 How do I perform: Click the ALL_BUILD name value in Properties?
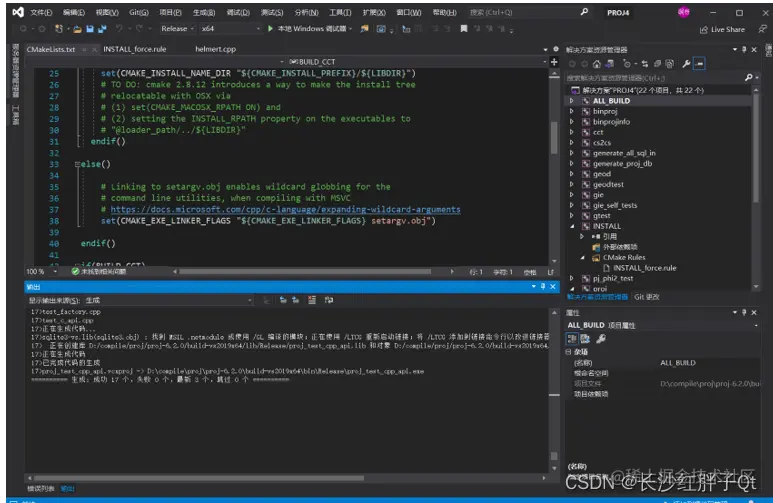pyautogui.click(x=678, y=363)
